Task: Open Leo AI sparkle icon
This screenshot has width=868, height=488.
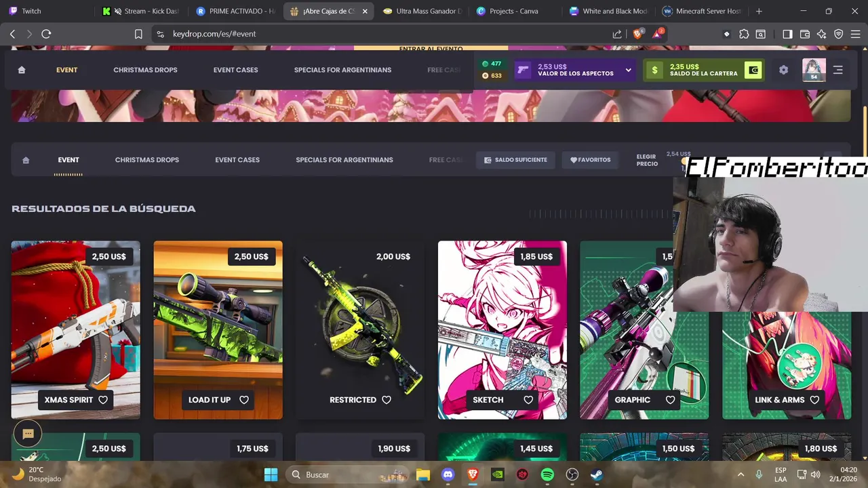Action: click(822, 34)
